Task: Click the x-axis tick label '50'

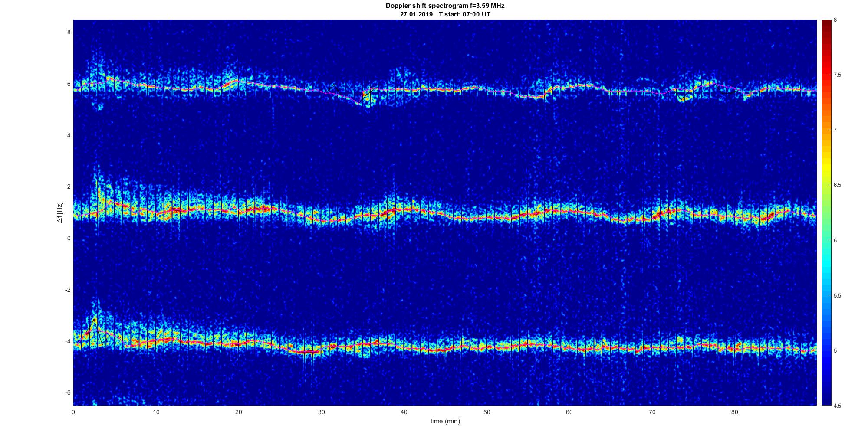Action: point(487,412)
